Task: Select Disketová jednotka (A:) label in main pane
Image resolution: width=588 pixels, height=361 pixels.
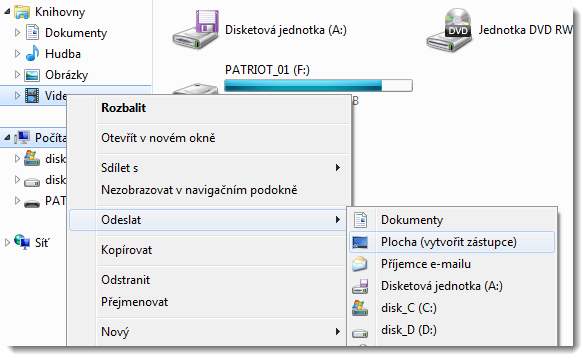Action: pos(286,30)
